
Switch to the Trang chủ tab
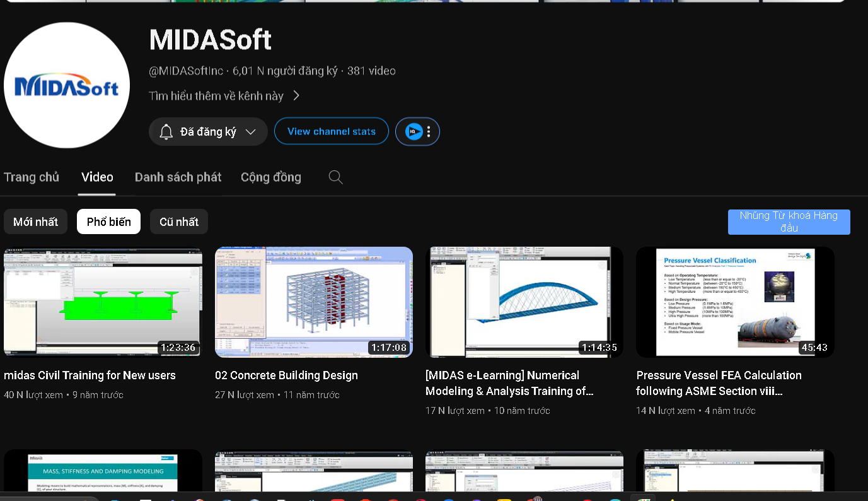point(32,177)
